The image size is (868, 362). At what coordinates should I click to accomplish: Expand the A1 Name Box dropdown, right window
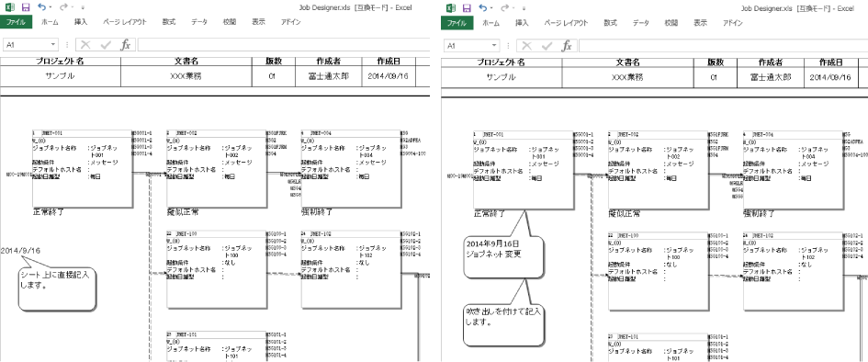[x=494, y=45]
